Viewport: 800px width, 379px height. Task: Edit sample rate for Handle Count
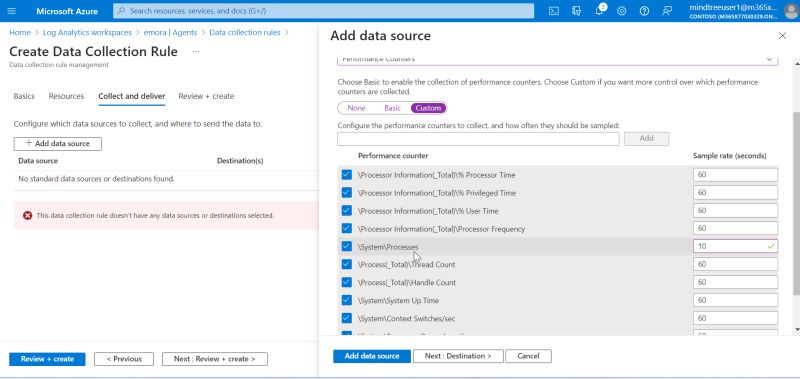[735, 282]
